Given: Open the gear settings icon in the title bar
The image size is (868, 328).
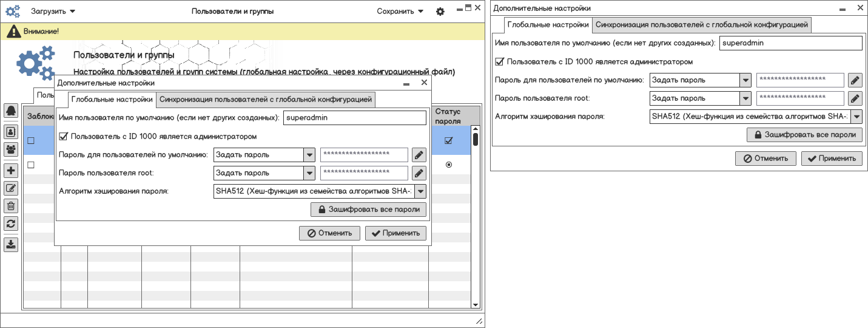Looking at the screenshot, I should click(440, 12).
